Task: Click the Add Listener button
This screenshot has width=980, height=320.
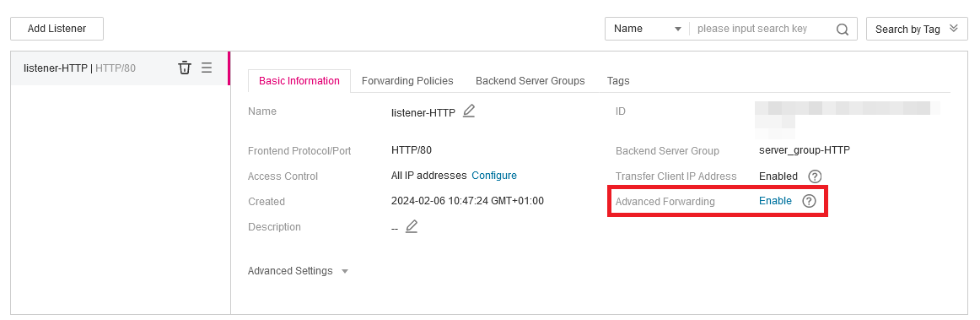Action: coord(57,29)
